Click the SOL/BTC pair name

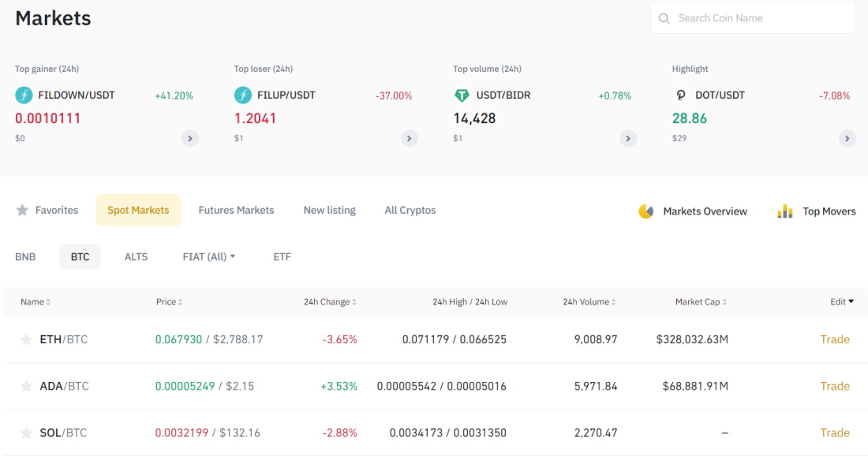63,433
